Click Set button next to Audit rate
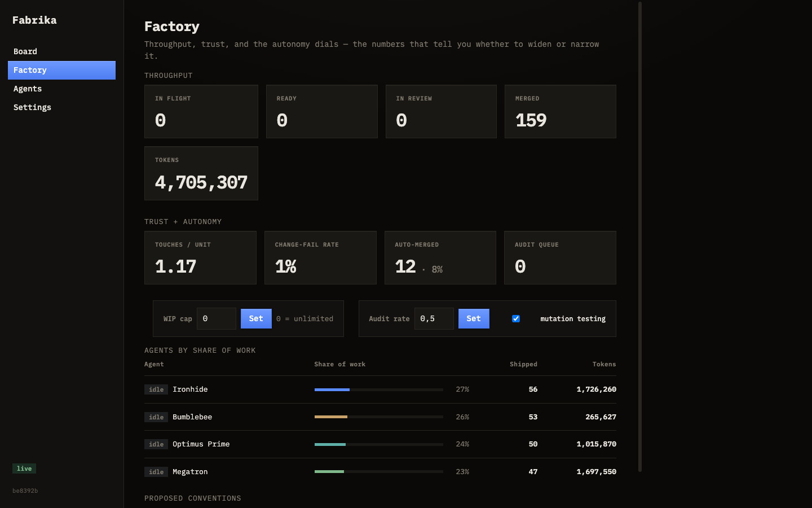Viewport: 812px width, 508px height. tap(474, 319)
